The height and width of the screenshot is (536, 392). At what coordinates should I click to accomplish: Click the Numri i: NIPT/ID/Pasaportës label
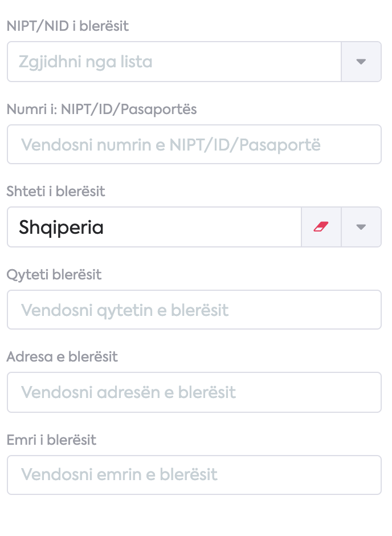tap(102, 109)
